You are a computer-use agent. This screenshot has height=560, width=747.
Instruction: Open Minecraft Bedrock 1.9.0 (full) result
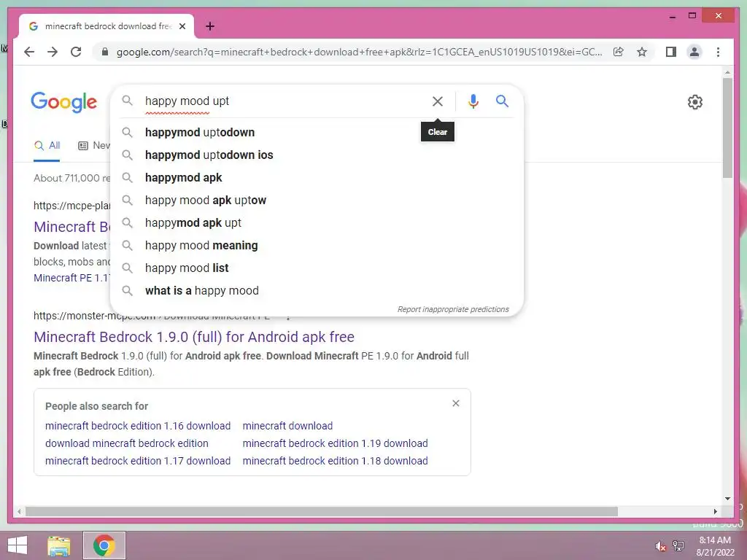point(194,337)
